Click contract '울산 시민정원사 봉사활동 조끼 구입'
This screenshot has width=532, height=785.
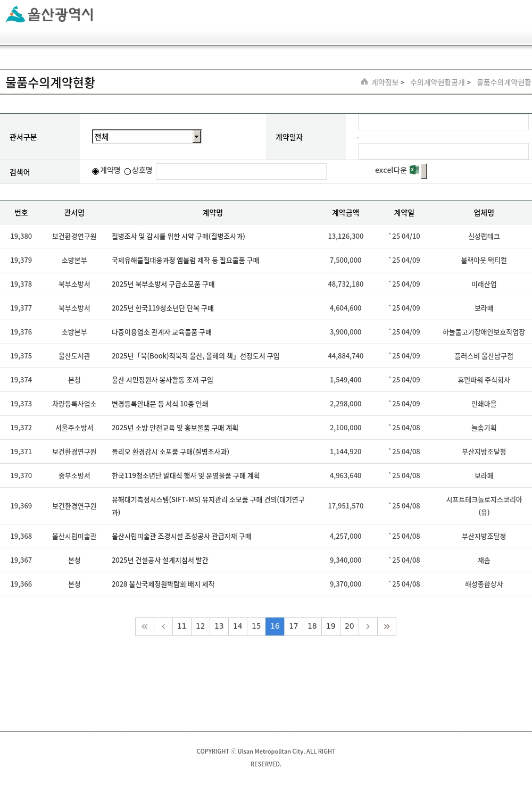[162, 380]
